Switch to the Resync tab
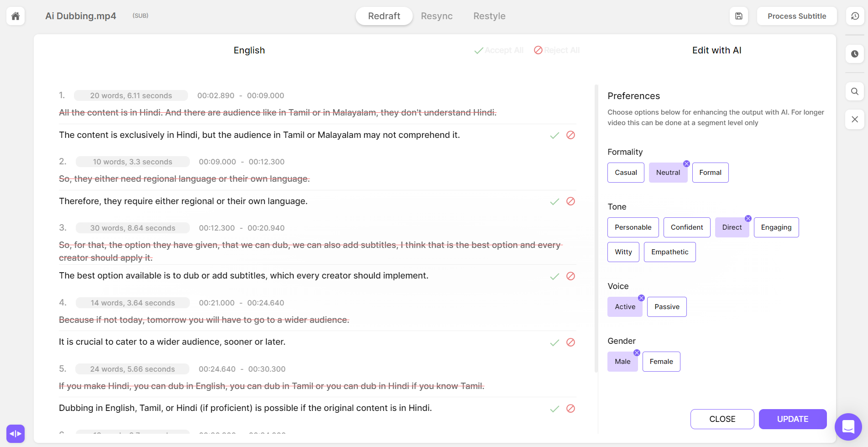Screen dimensions: 868x447 [437, 16]
